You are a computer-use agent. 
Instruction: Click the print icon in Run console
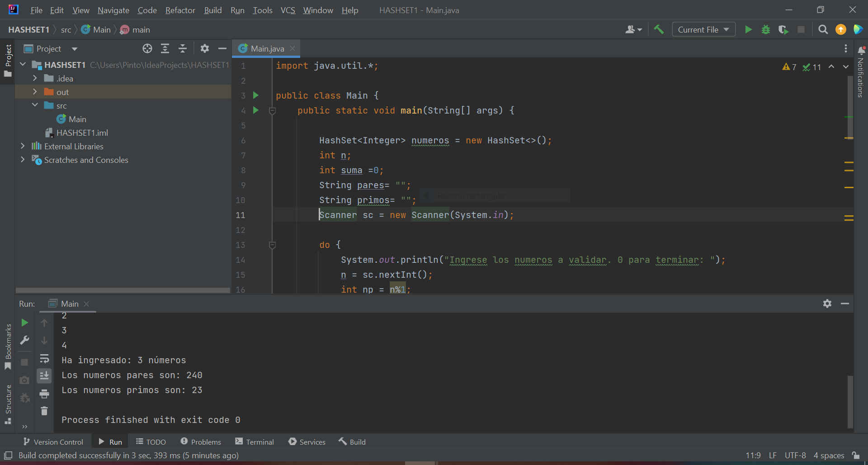pyautogui.click(x=44, y=394)
